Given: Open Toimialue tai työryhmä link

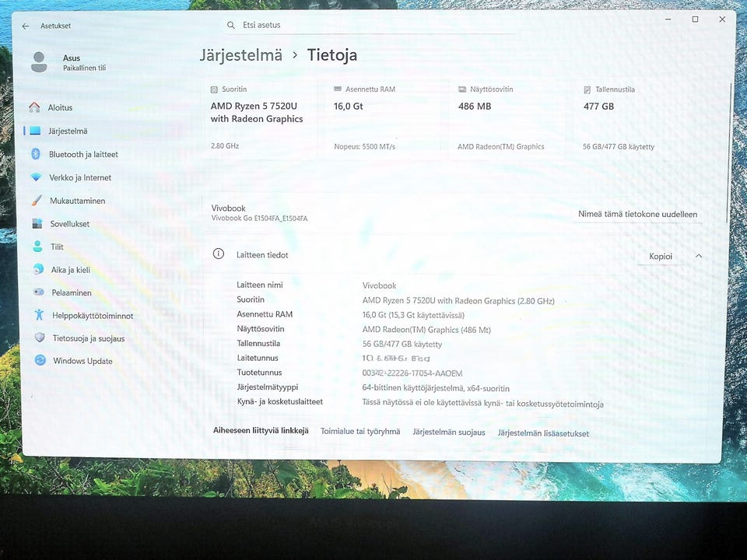Looking at the screenshot, I should [360, 432].
